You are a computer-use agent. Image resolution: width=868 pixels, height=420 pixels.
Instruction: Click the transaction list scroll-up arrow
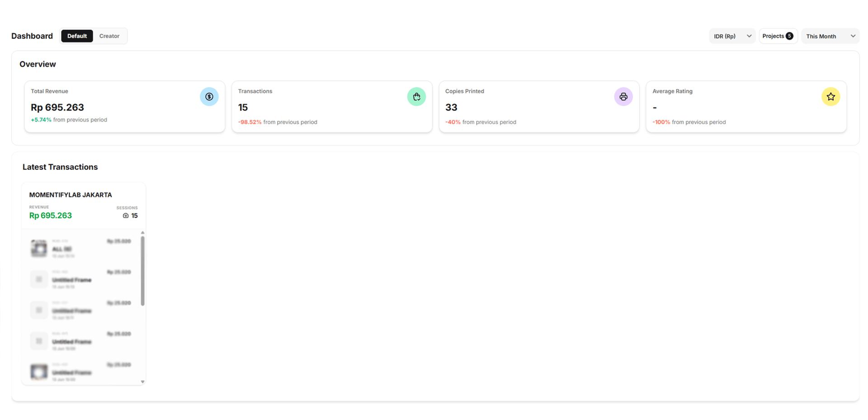click(142, 233)
